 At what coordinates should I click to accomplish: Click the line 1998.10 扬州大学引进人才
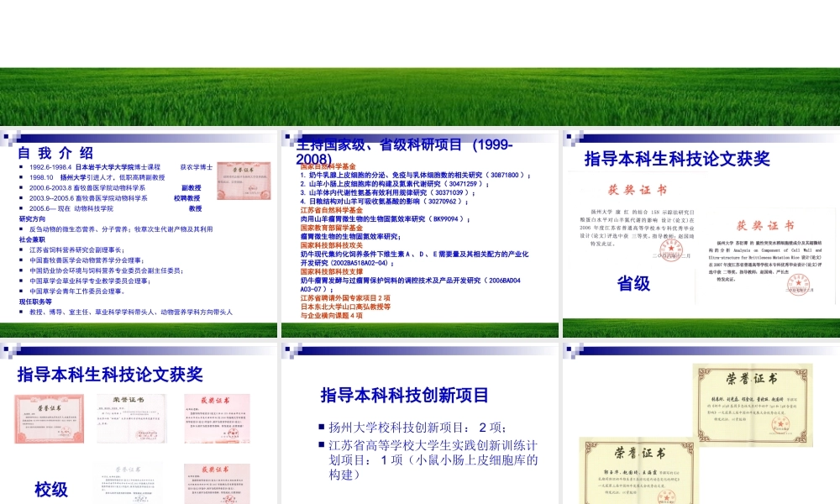(x=97, y=177)
